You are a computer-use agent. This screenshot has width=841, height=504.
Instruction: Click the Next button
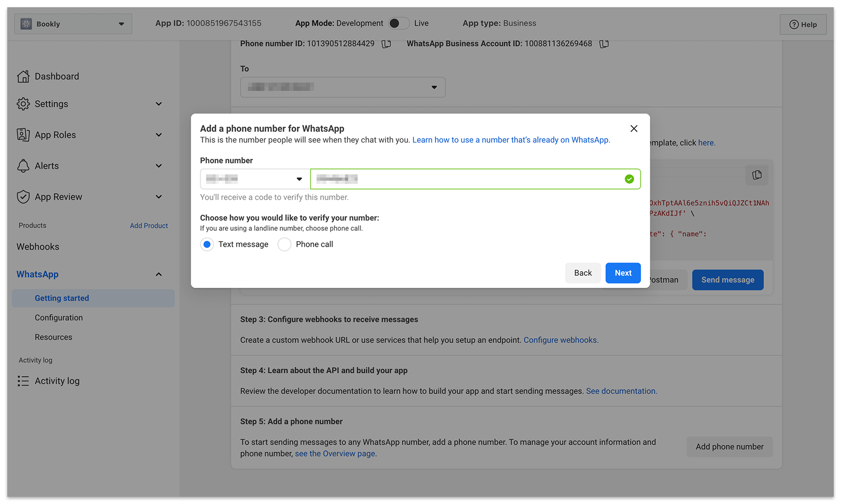pos(623,273)
